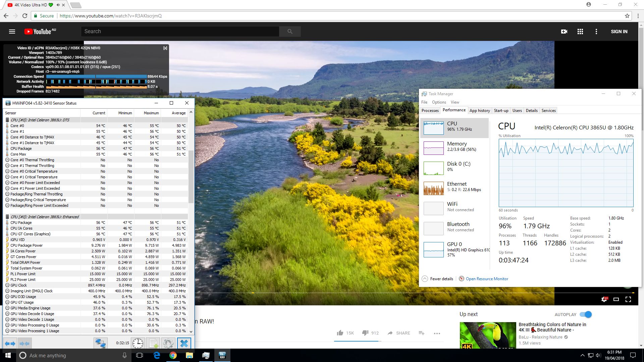This screenshot has height=362, width=644.
Task: Open Task Manager Options menu
Action: (439, 102)
